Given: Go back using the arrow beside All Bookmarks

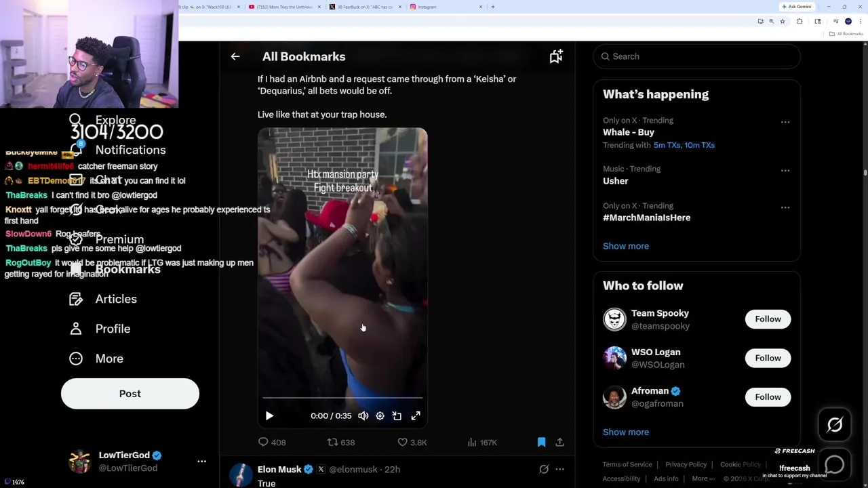Looking at the screenshot, I should (x=235, y=57).
